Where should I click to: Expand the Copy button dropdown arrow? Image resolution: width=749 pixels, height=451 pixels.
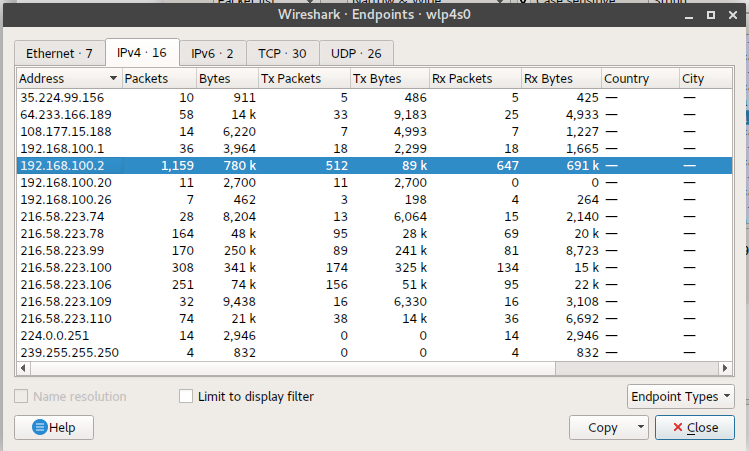(641, 428)
